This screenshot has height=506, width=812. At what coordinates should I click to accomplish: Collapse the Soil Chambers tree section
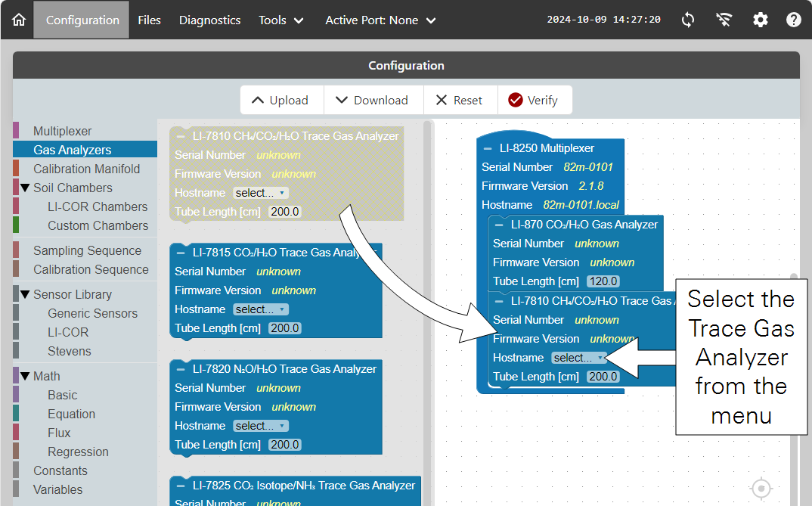click(x=25, y=188)
